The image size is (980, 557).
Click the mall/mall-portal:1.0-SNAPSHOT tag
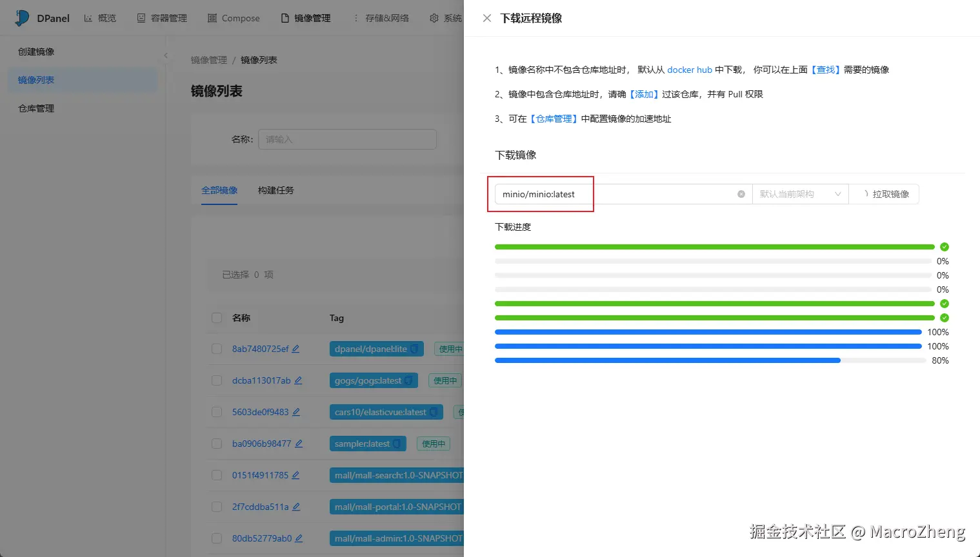click(x=397, y=507)
